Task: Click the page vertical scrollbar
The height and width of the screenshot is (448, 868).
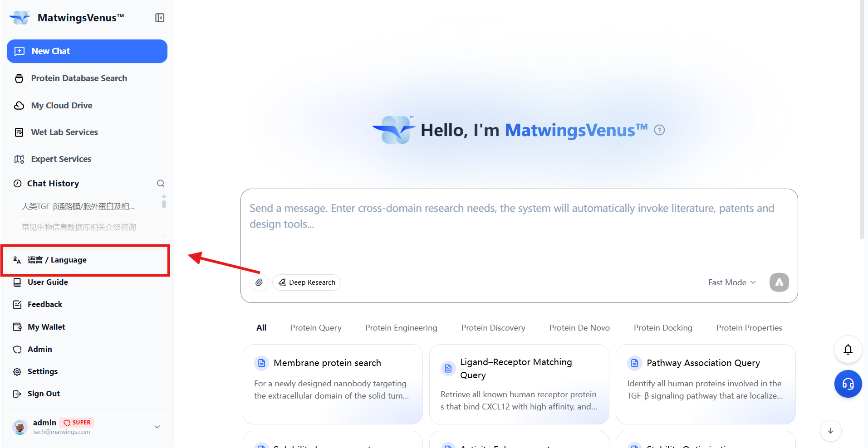Action: pyautogui.click(x=862, y=119)
